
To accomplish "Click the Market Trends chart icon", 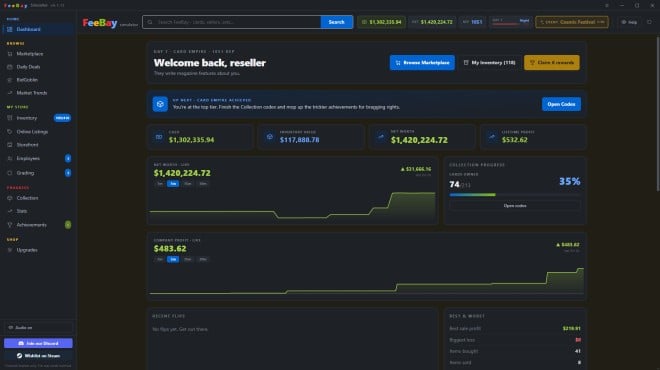I will click(x=10, y=93).
